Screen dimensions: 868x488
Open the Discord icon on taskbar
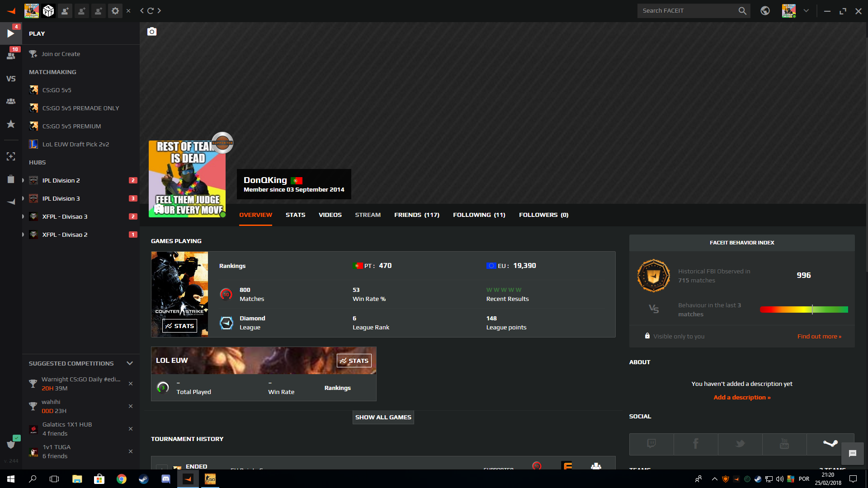coord(166,479)
